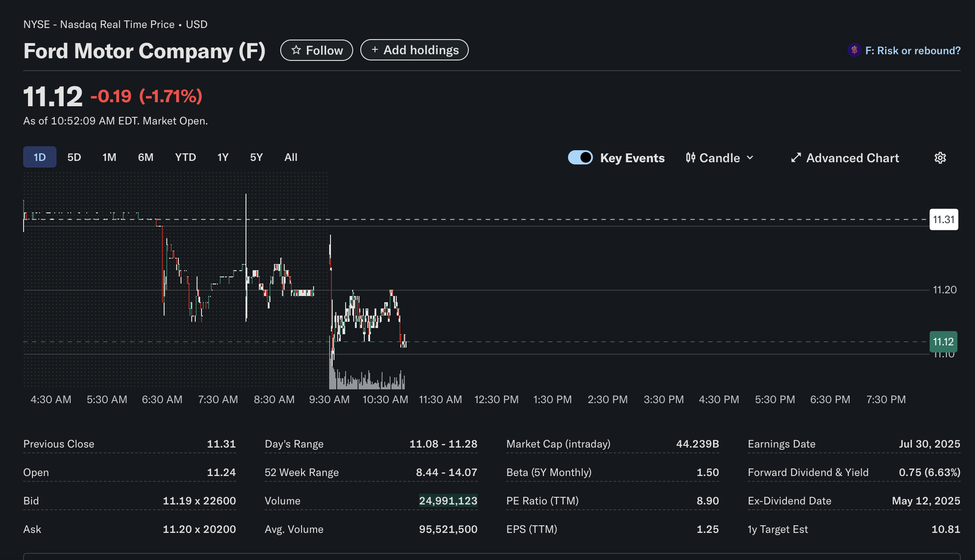Click the EPS (TTM) value 1.25

pos(708,529)
